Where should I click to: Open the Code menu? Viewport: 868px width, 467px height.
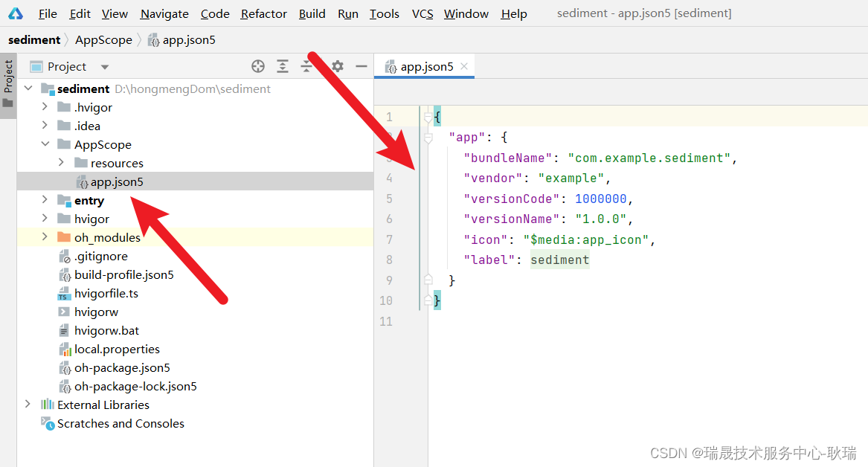click(x=215, y=14)
